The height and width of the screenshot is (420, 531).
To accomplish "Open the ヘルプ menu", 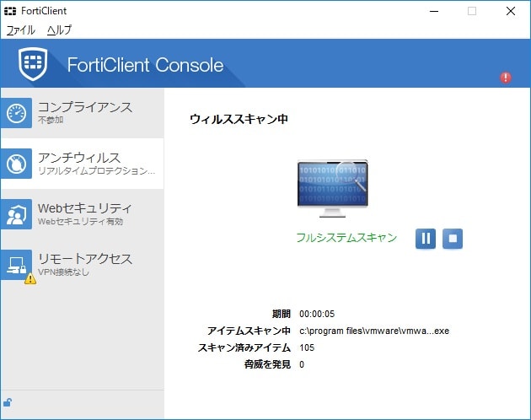I will [x=59, y=30].
